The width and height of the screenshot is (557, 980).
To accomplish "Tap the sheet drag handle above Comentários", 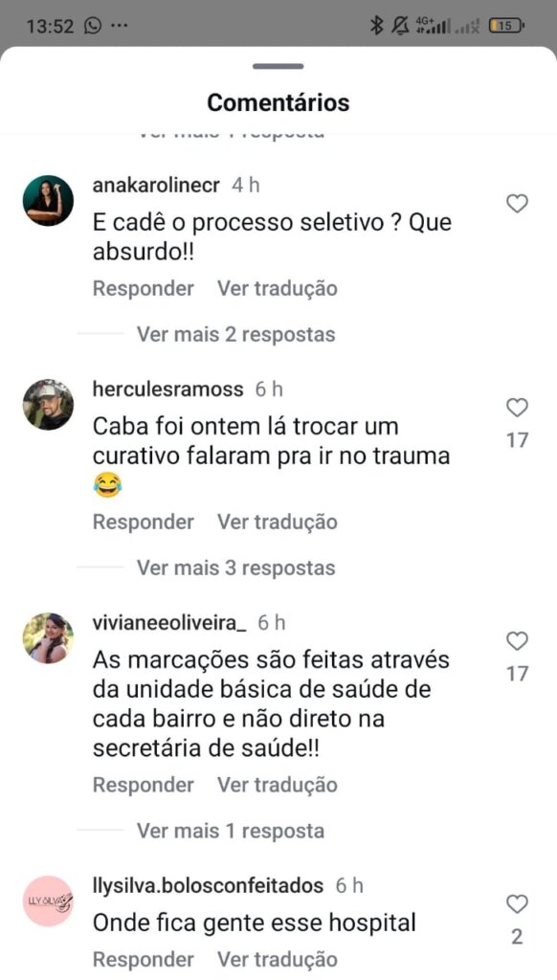I will (x=278, y=66).
